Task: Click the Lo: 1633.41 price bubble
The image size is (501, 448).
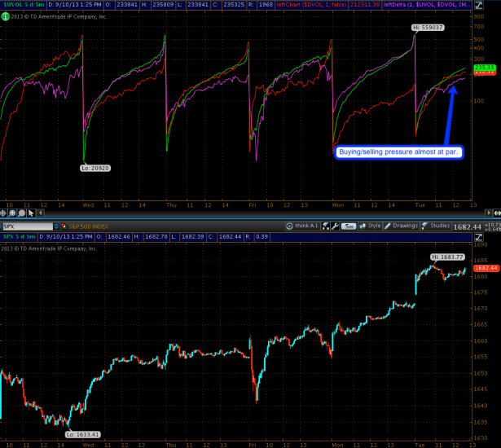Action: pyautogui.click(x=83, y=435)
